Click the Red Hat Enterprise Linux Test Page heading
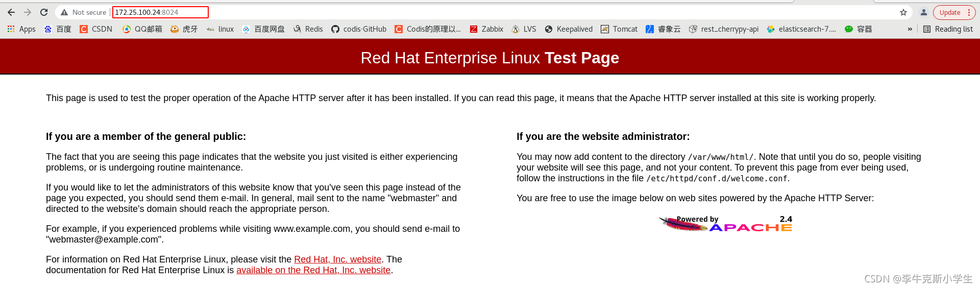The width and height of the screenshot is (980, 288). coord(490,58)
